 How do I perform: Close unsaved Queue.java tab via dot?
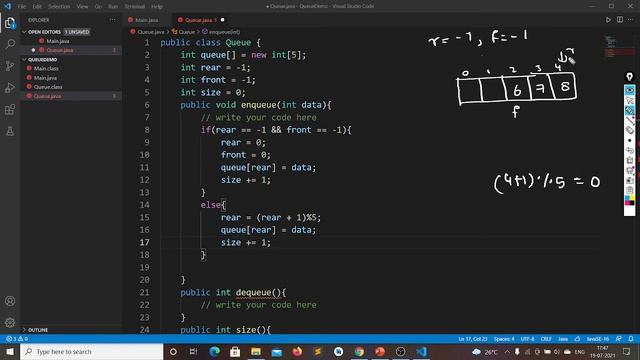(x=222, y=20)
